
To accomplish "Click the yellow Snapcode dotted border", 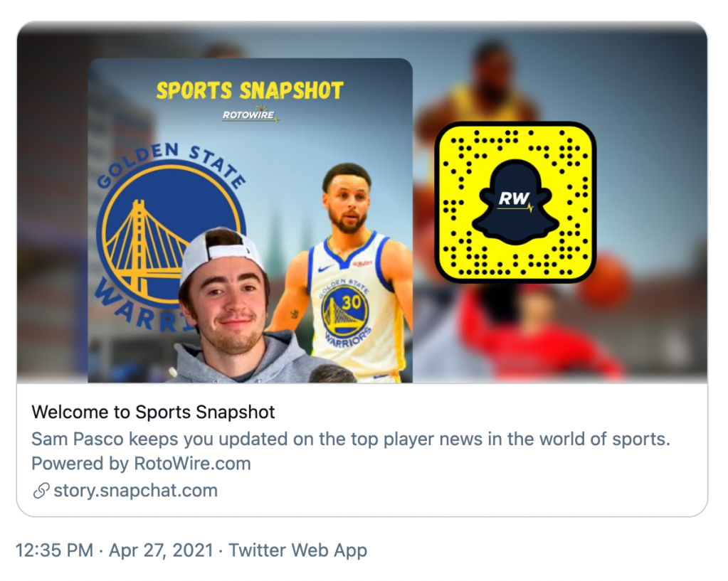I will pyautogui.click(x=515, y=203).
